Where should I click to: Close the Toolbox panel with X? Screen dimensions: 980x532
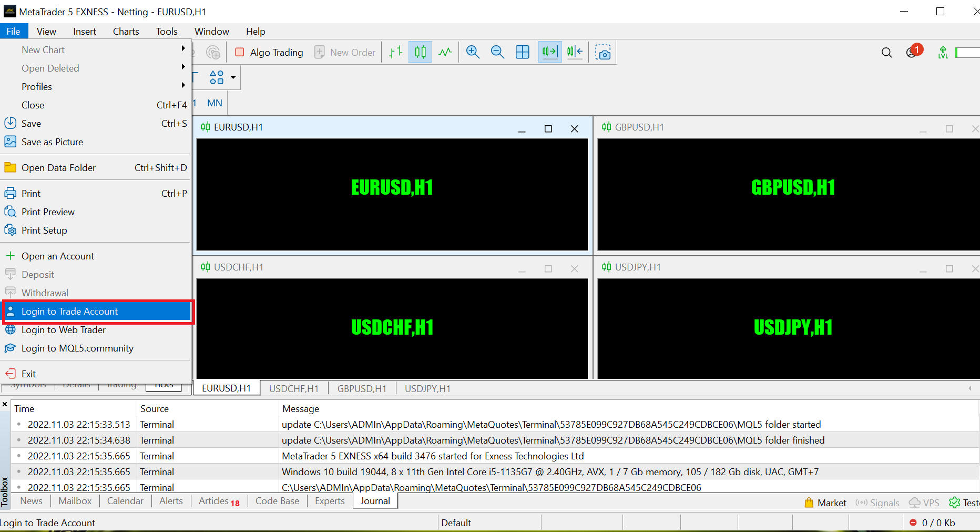coord(5,404)
